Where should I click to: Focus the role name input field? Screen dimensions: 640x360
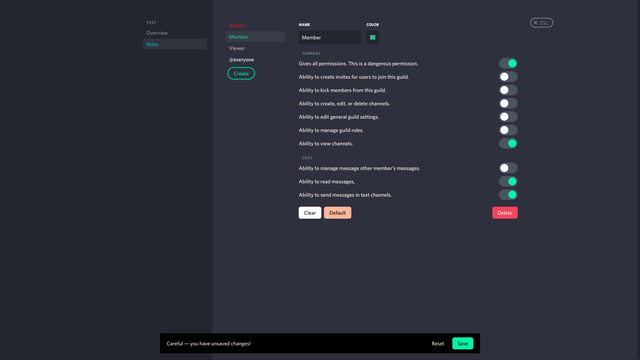(x=329, y=38)
